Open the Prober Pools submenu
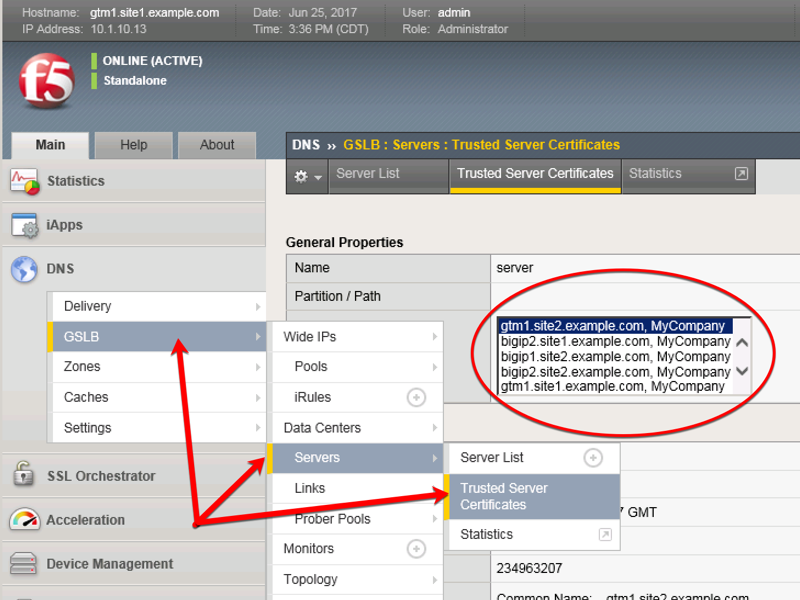The width and height of the screenshot is (800, 600). click(357, 519)
